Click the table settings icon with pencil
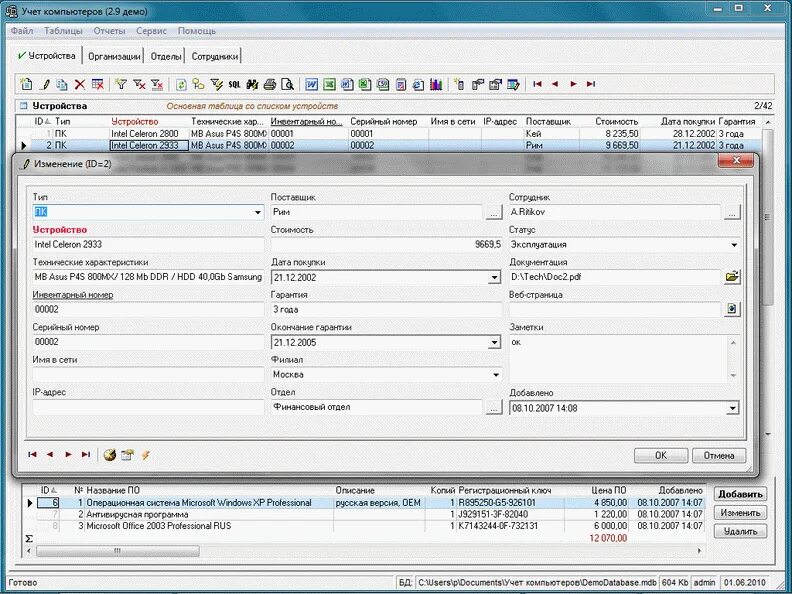 click(513, 84)
